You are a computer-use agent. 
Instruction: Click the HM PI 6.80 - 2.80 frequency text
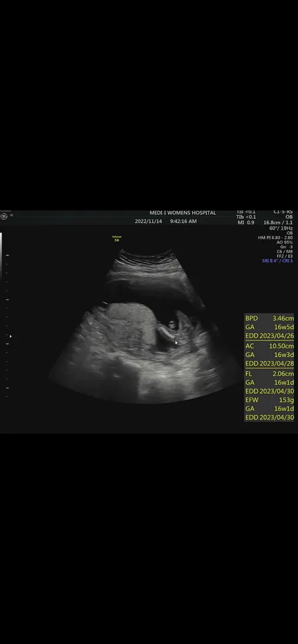point(276,238)
